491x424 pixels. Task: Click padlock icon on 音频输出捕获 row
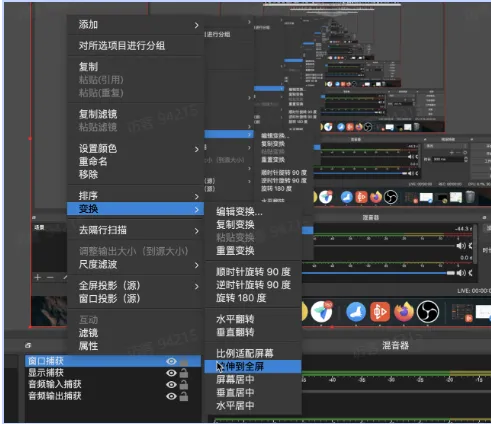[x=184, y=396]
